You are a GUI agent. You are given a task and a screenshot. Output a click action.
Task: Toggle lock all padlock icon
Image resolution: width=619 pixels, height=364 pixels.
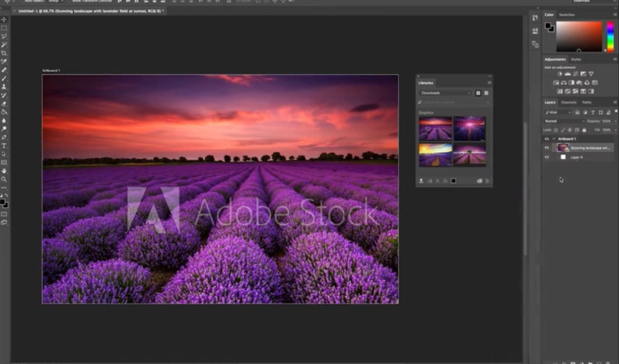point(584,130)
